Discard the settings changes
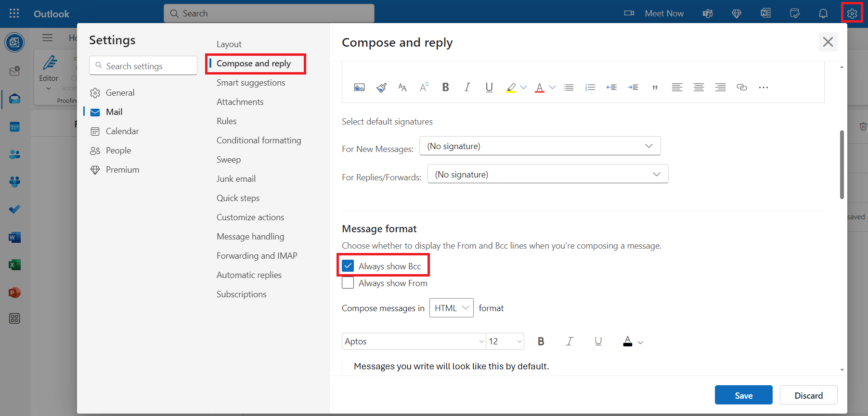The width and height of the screenshot is (868, 416). (x=809, y=395)
